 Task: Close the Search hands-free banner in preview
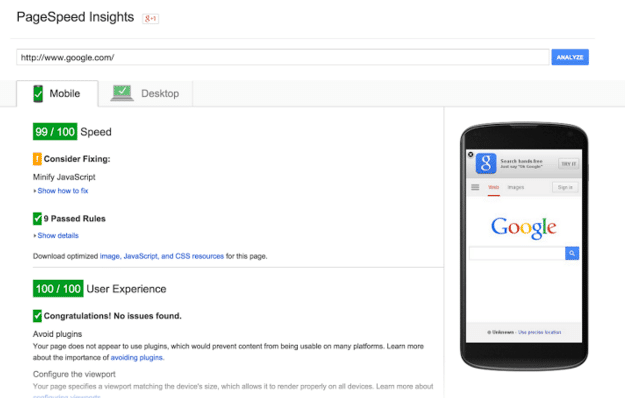click(470, 154)
